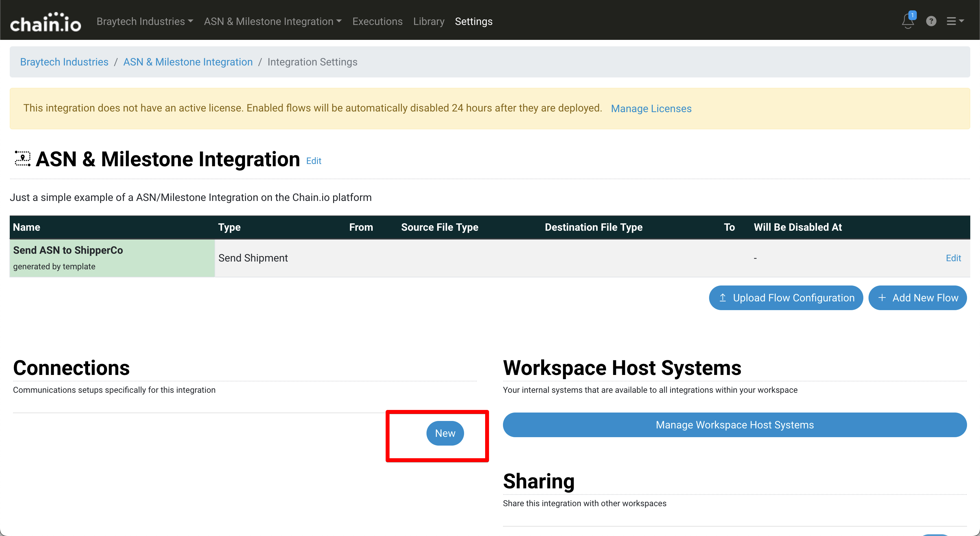Image resolution: width=980 pixels, height=536 pixels.
Task: Edit the integration title
Action: click(x=313, y=161)
